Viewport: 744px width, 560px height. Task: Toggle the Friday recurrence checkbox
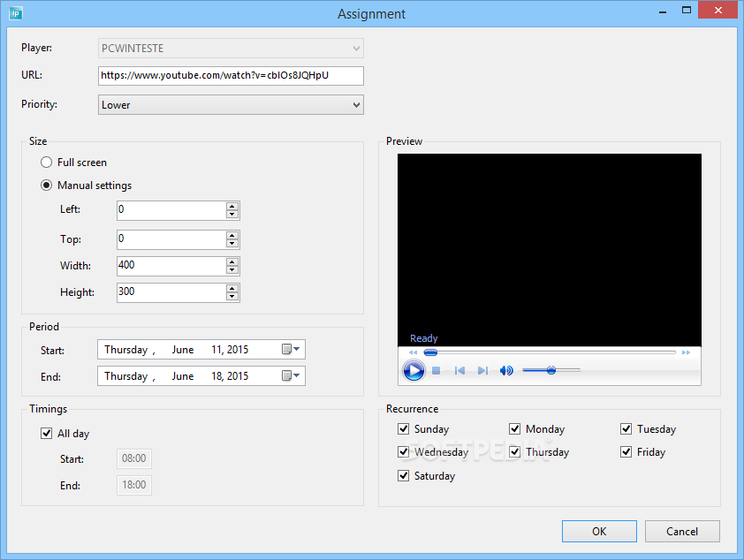[x=626, y=452]
